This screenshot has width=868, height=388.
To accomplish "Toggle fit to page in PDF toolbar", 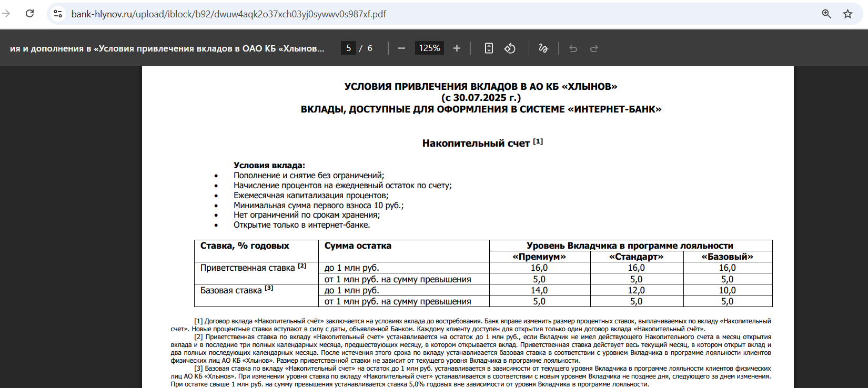I will tap(489, 48).
